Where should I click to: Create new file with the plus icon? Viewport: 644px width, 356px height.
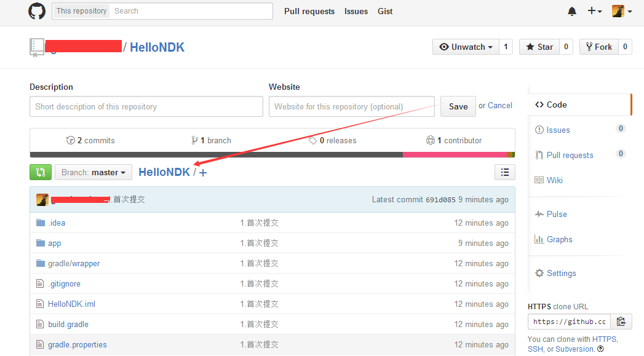click(x=203, y=172)
